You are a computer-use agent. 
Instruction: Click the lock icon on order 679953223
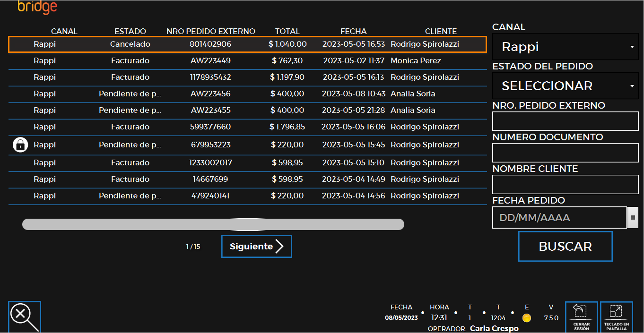(x=20, y=145)
